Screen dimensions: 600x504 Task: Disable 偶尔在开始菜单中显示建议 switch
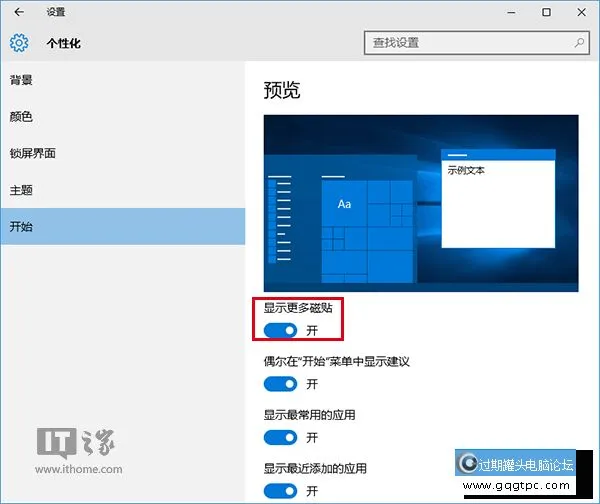(x=281, y=383)
